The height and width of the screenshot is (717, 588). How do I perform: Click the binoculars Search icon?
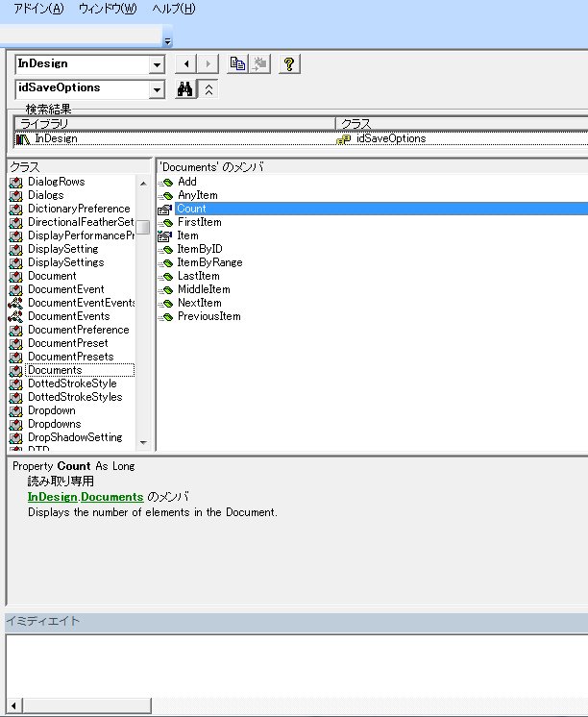tap(185, 89)
